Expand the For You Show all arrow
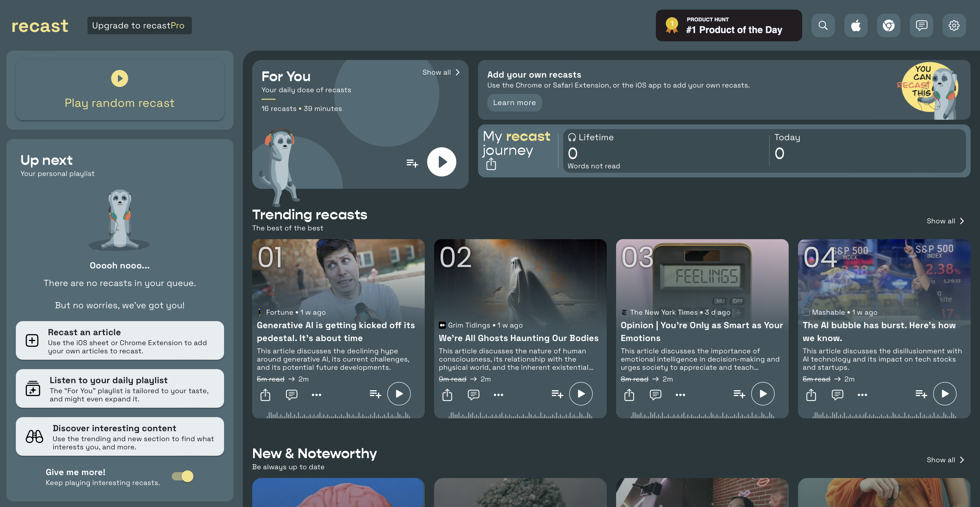Image resolution: width=980 pixels, height=507 pixels. (457, 72)
